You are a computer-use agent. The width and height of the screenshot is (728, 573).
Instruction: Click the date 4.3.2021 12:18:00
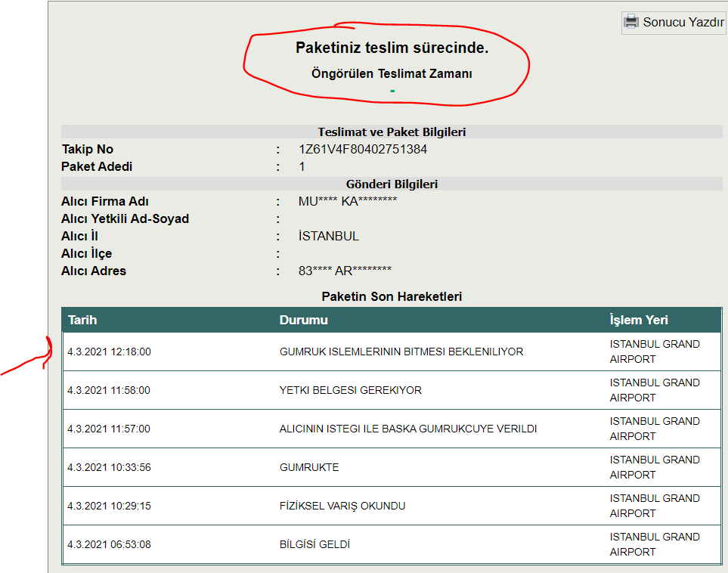click(x=109, y=352)
